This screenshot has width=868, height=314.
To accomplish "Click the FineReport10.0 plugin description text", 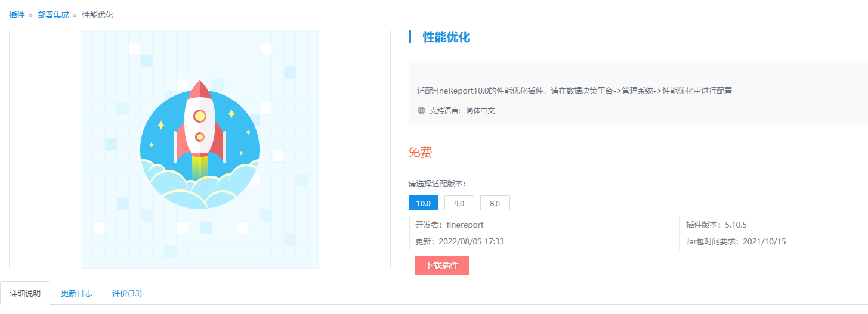I will click(x=574, y=91).
